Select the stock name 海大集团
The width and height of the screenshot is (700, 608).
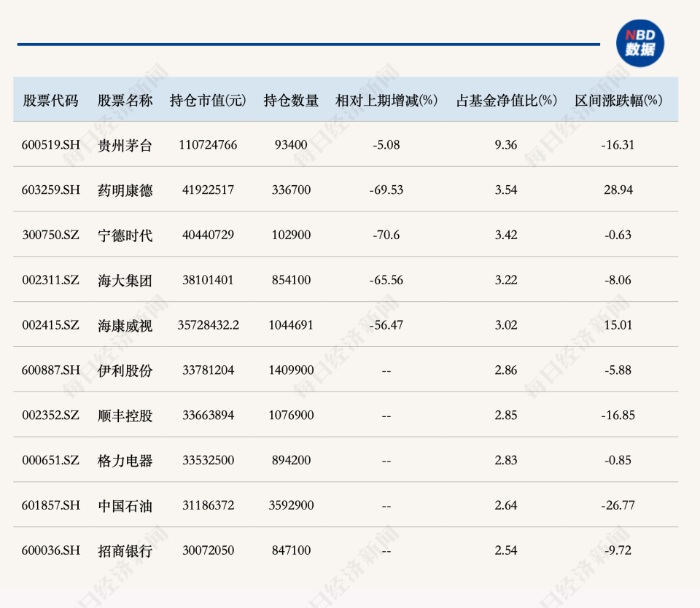(x=125, y=281)
